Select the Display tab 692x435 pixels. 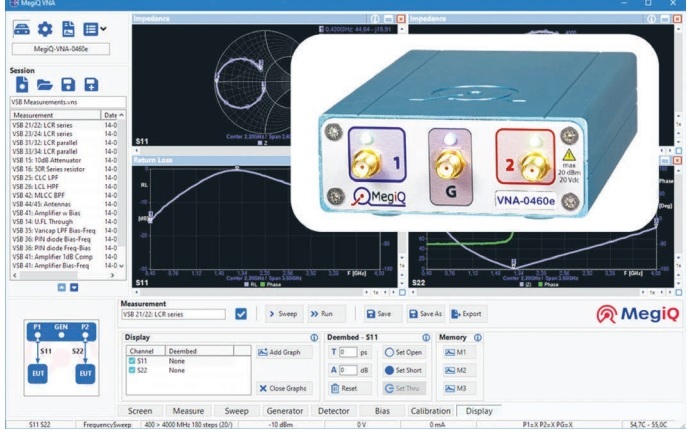[x=479, y=411]
